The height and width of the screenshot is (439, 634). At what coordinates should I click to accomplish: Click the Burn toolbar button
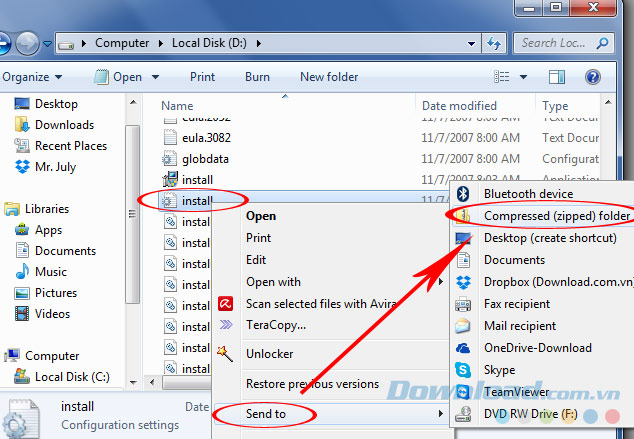(x=257, y=77)
